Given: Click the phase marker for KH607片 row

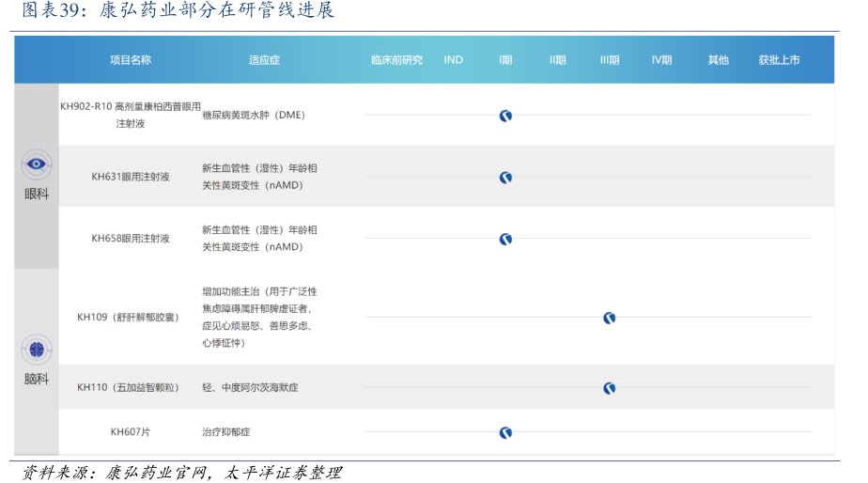Looking at the screenshot, I should click(505, 432).
